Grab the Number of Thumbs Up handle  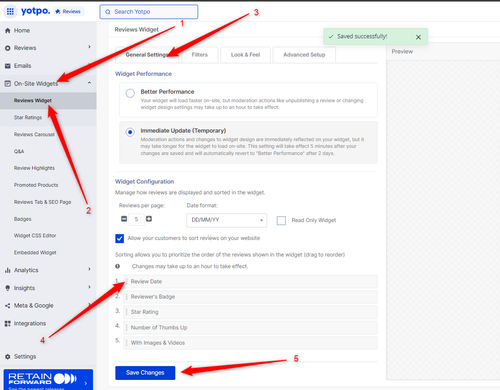click(126, 327)
